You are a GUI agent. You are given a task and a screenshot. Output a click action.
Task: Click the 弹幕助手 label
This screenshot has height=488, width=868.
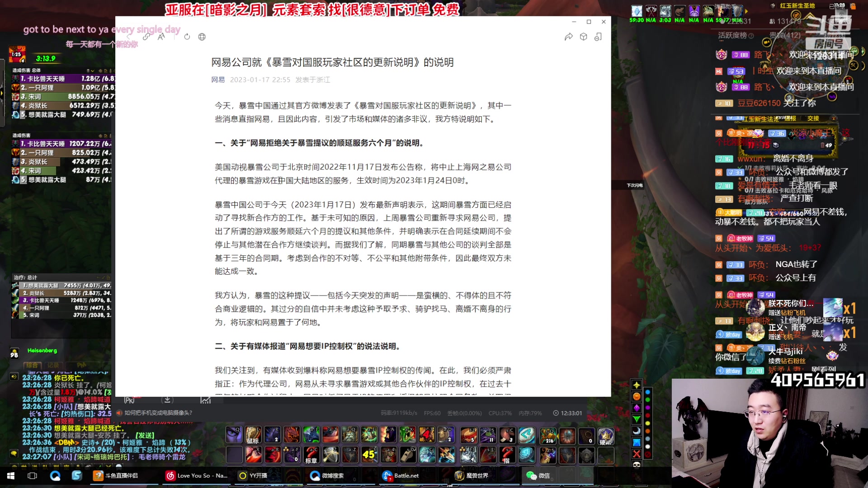[725, 6]
